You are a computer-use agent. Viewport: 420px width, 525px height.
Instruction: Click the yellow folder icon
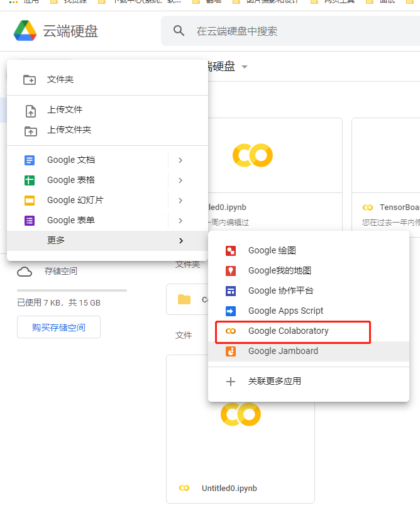(x=184, y=299)
